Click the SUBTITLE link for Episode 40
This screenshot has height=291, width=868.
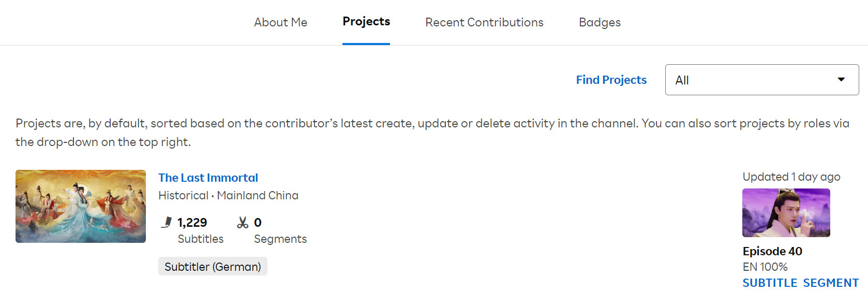click(770, 283)
